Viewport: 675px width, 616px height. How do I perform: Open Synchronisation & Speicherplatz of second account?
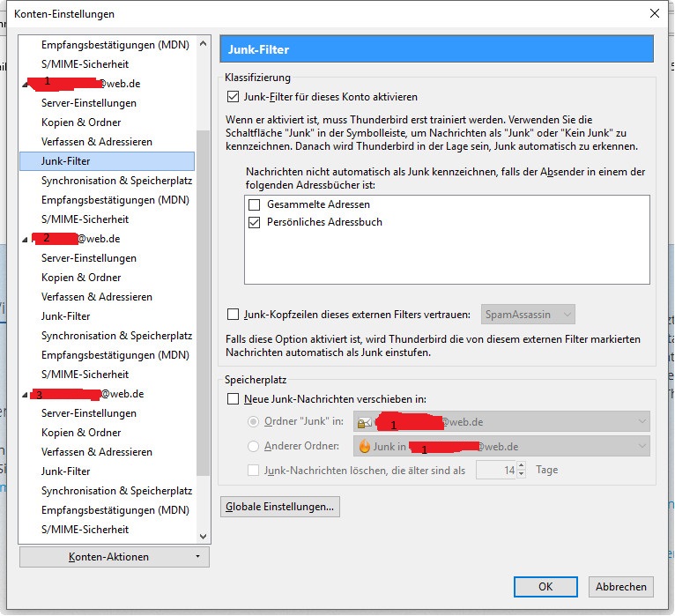(116, 336)
